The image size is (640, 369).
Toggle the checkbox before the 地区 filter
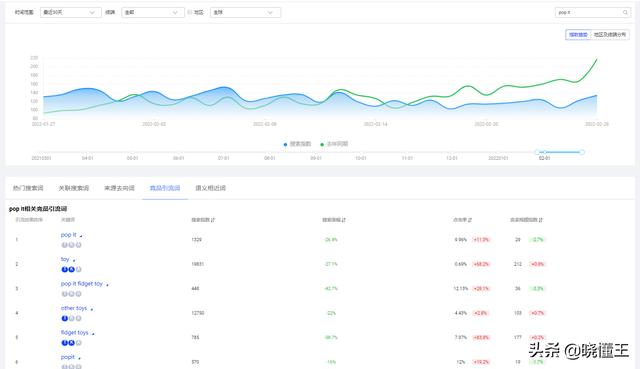[189, 12]
